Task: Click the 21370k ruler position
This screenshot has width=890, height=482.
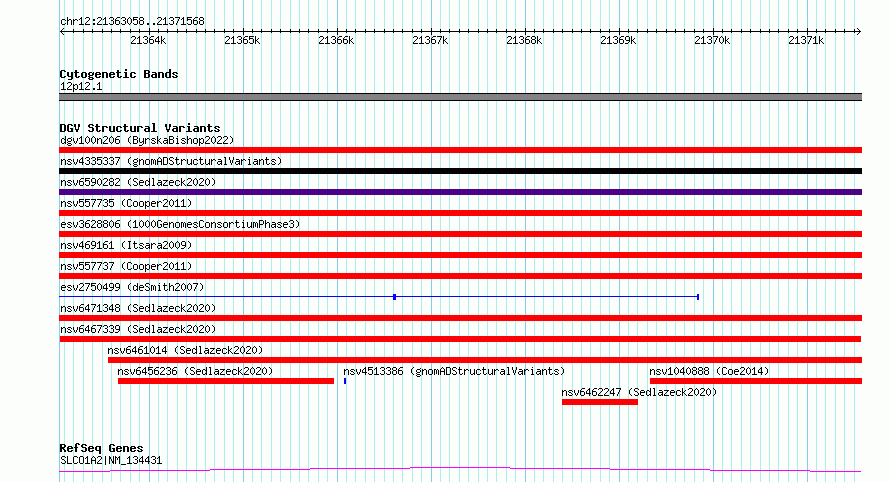Action: (712, 40)
